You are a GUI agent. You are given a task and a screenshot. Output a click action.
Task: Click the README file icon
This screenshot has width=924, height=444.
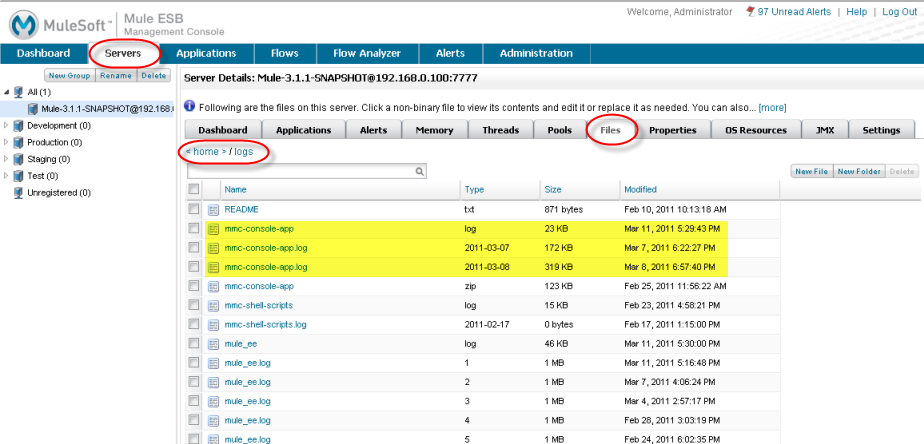(x=213, y=209)
